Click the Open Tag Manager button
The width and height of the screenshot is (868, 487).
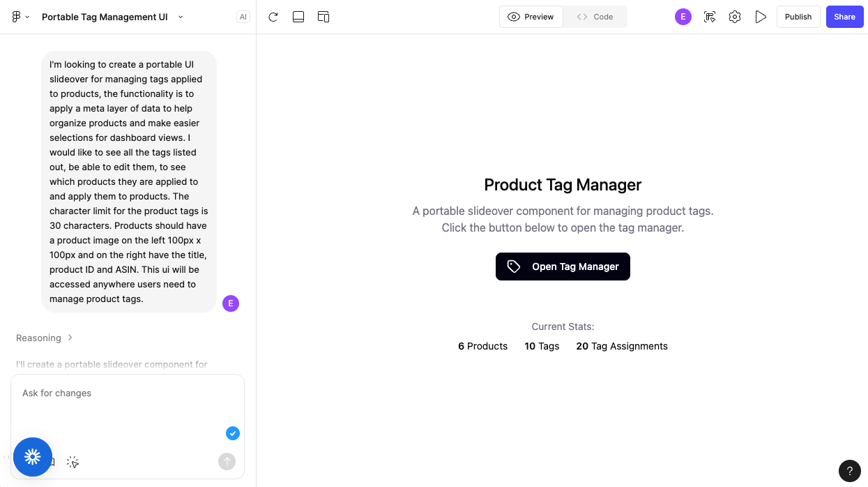point(563,267)
